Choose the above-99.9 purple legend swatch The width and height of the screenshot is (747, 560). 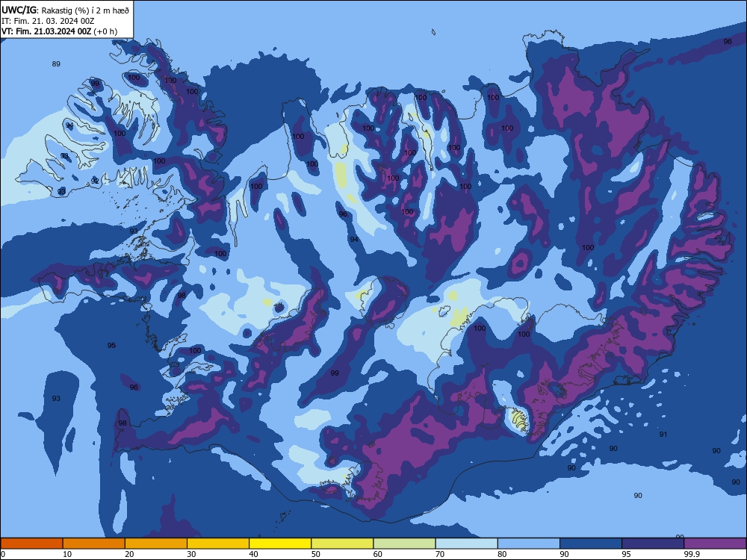(715, 544)
